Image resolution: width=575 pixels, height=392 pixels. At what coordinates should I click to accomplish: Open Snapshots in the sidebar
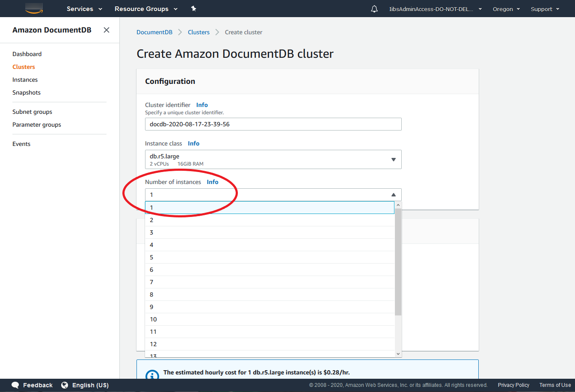pyautogui.click(x=27, y=92)
